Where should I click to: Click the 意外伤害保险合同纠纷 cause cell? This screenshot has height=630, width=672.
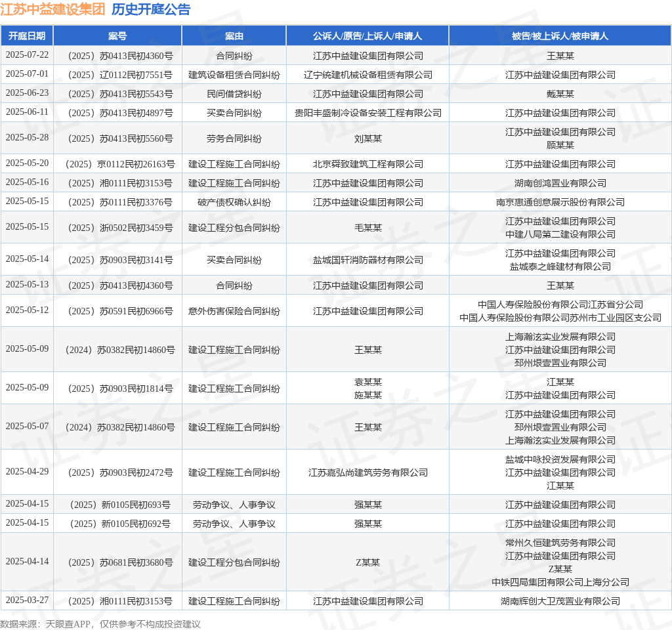234,311
